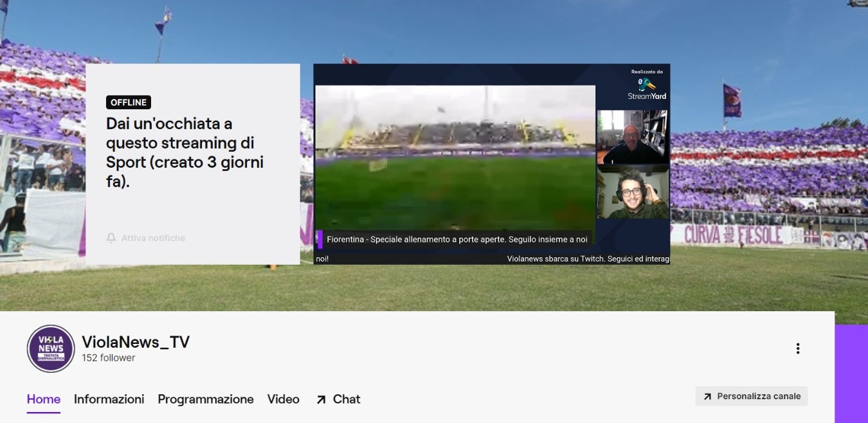
Task: Open the three-dot channel options menu
Action: coord(797,348)
